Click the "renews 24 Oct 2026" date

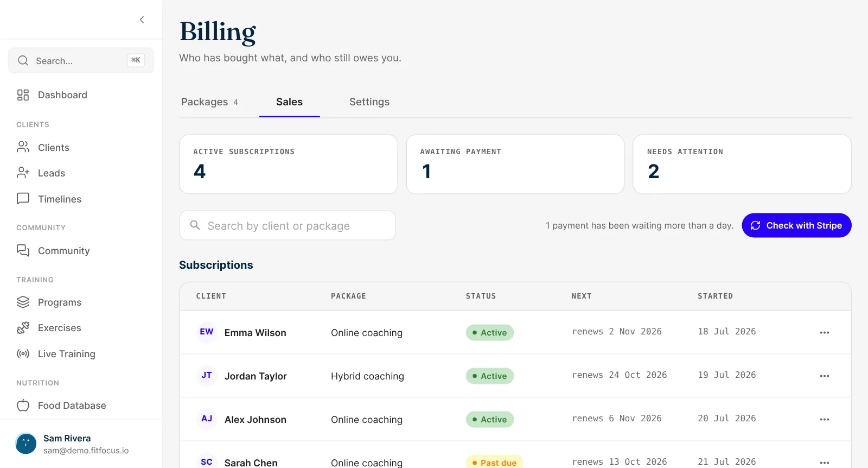620,375
